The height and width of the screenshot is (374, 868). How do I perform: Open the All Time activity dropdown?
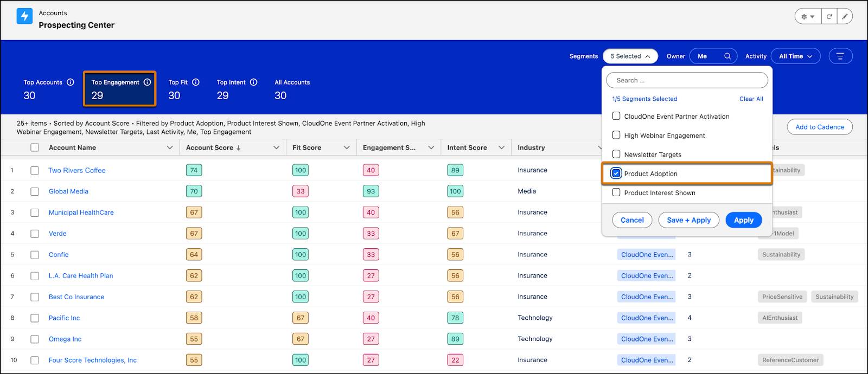click(796, 56)
